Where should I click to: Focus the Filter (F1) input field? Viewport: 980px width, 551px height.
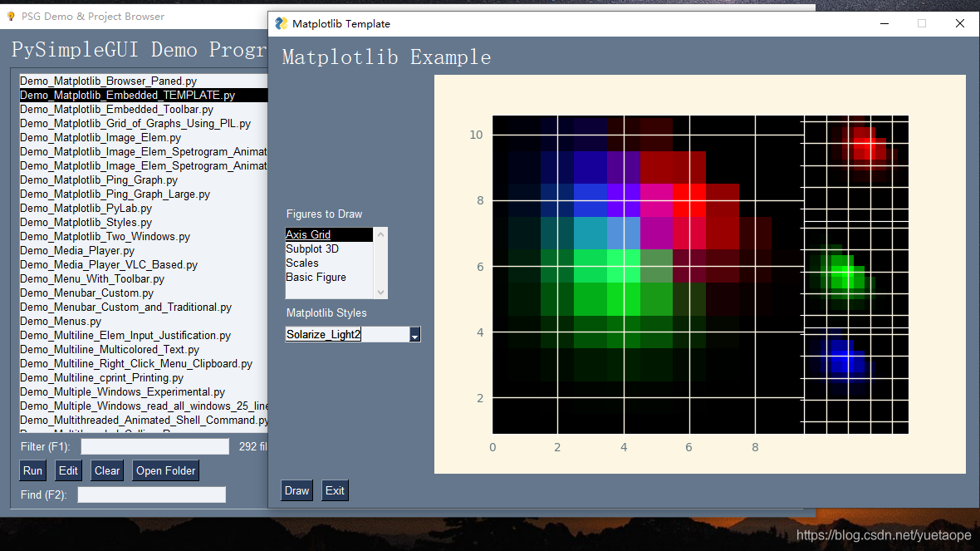[155, 446]
